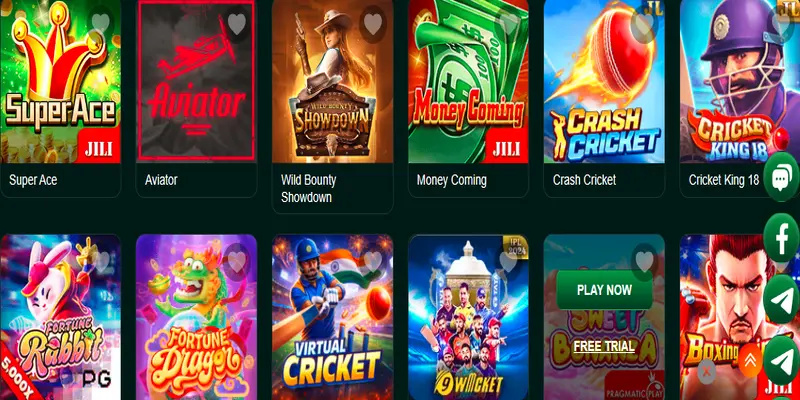Mark Wild Bounty Showdown as favorite
800x400 pixels.
[373, 24]
